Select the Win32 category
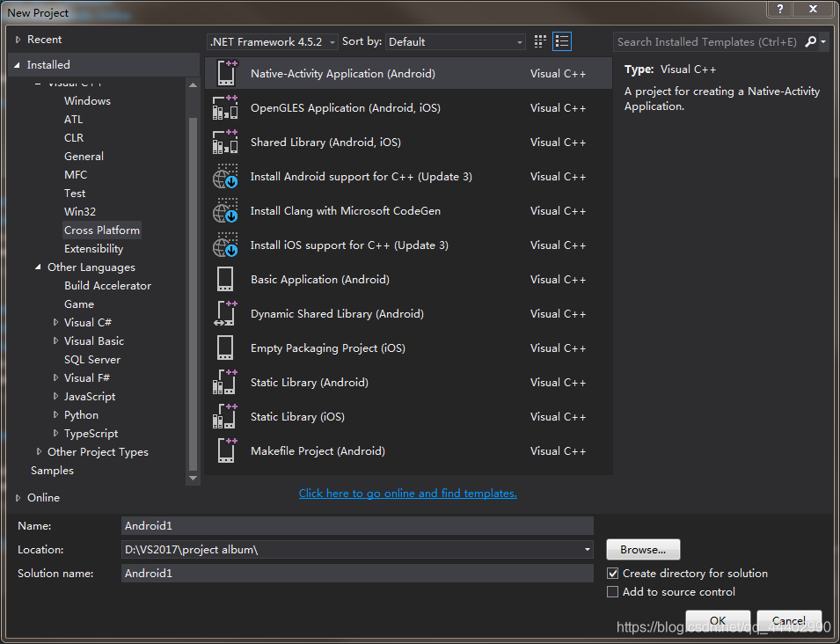The image size is (840, 644). tap(80, 212)
